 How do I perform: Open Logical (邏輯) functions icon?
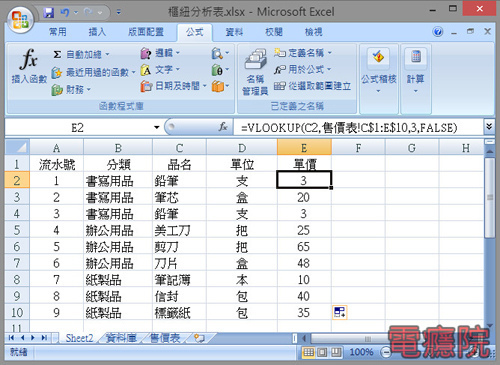click(146, 53)
